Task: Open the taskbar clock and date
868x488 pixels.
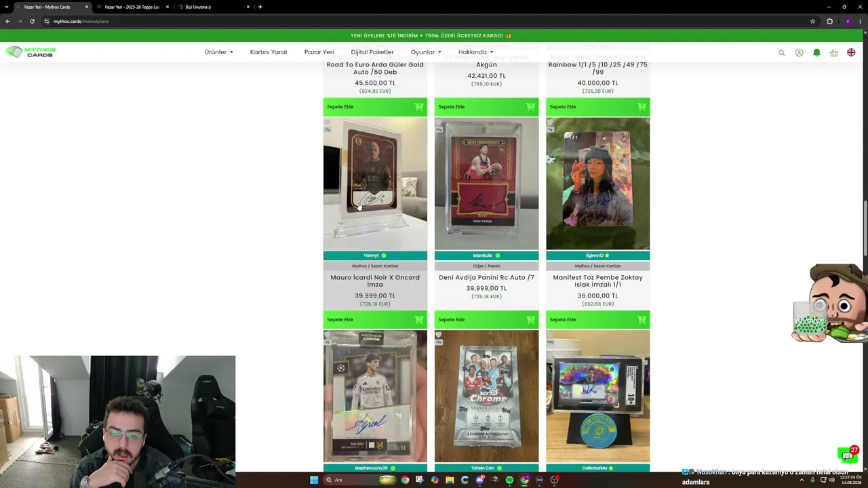Action: 850,480
